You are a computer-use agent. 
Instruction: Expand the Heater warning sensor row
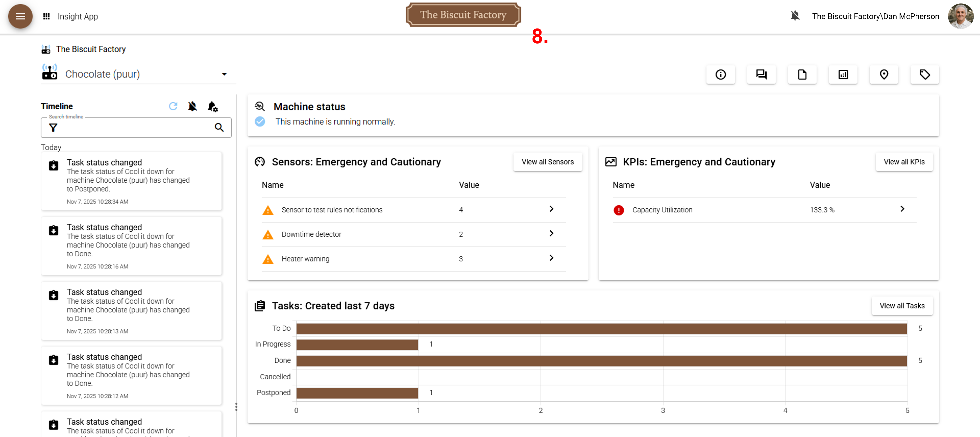point(551,258)
